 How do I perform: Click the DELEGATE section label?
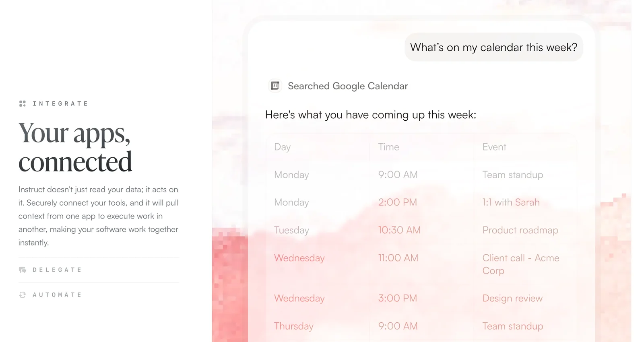57,270
